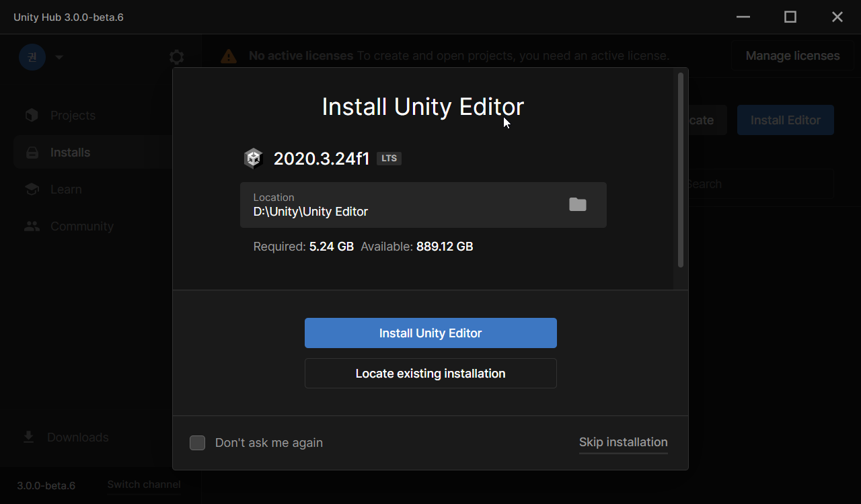Maximize the Unity Hub window
This screenshot has height=504, width=861.
coord(790,17)
